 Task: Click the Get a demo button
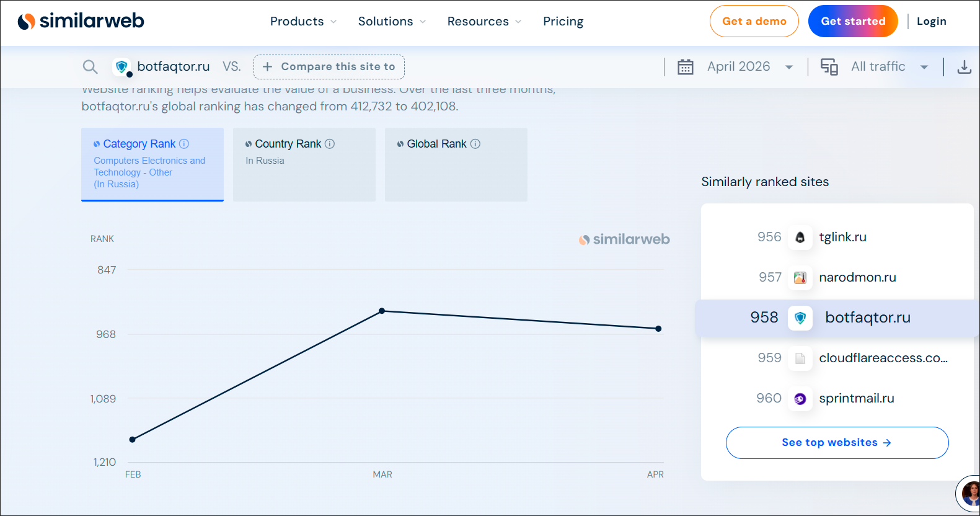coord(754,21)
